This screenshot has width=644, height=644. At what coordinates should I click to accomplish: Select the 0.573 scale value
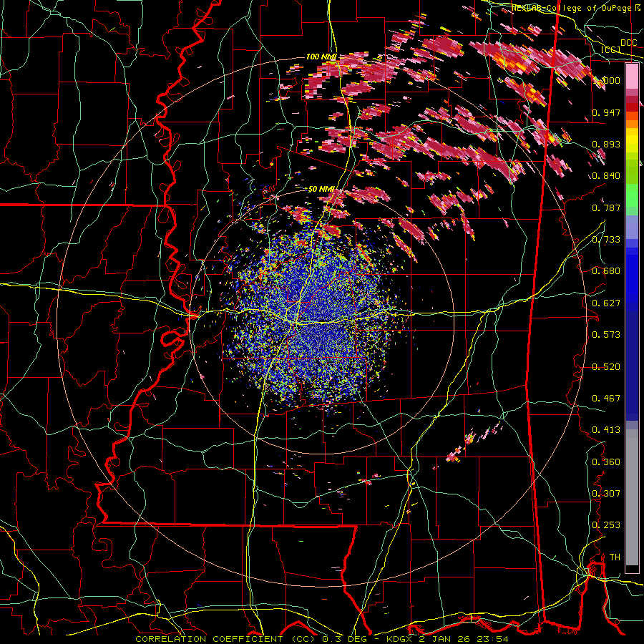(606, 335)
